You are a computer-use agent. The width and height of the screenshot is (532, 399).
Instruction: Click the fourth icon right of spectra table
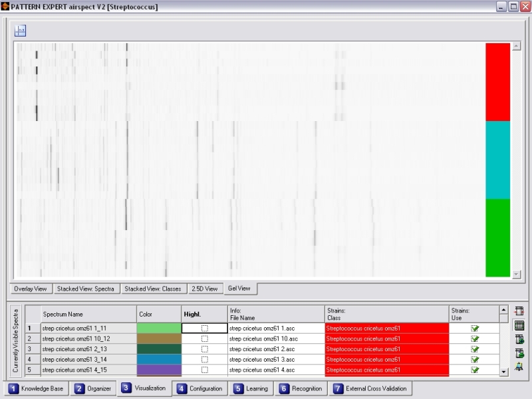click(x=519, y=353)
